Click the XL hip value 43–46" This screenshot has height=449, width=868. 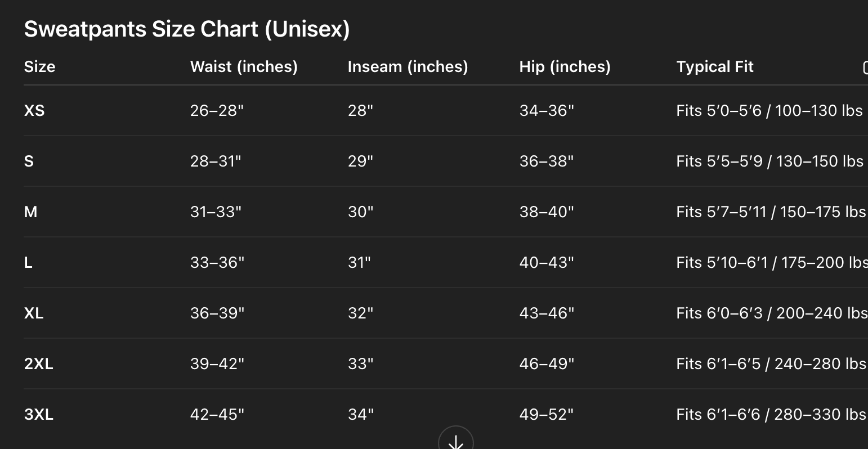click(x=547, y=313)
